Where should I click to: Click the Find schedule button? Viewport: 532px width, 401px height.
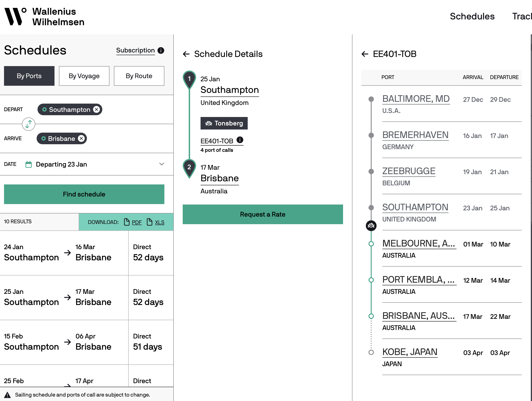84,194
